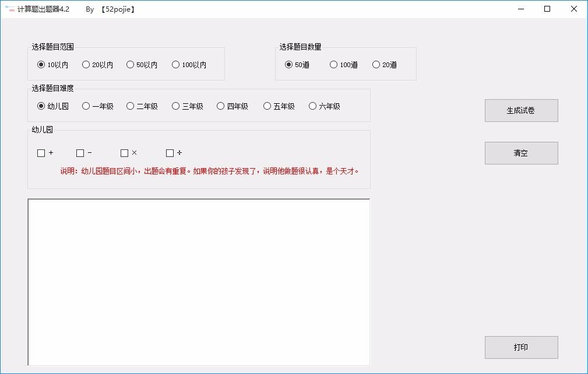The image size is (588, 374).
Task: Choose the 100以内 number range
Action: pos(176,65)
